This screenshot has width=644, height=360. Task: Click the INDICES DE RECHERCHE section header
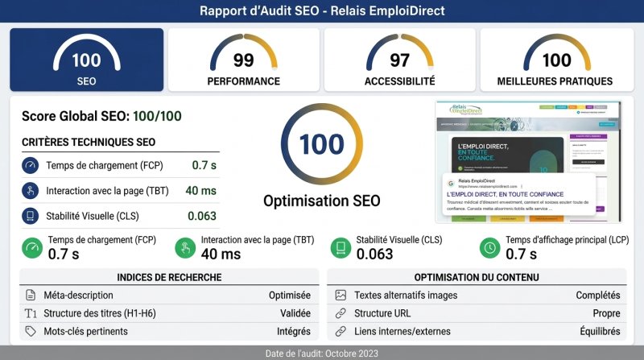pos(169,277)
